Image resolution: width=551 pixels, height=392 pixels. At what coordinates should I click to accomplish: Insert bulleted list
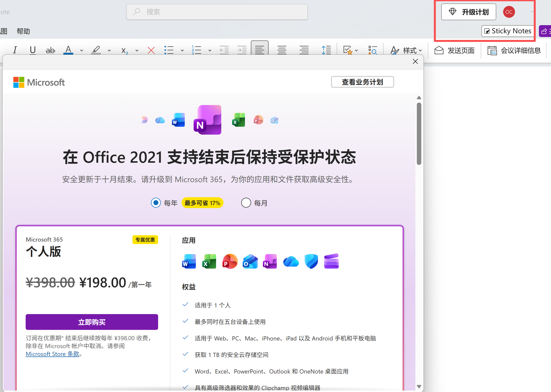coord(169,50)
